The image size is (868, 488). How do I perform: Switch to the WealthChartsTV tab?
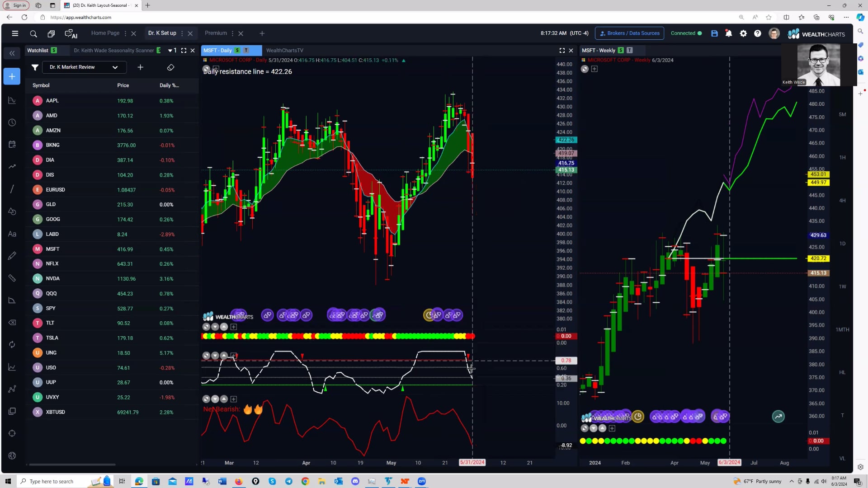(285, 51)
